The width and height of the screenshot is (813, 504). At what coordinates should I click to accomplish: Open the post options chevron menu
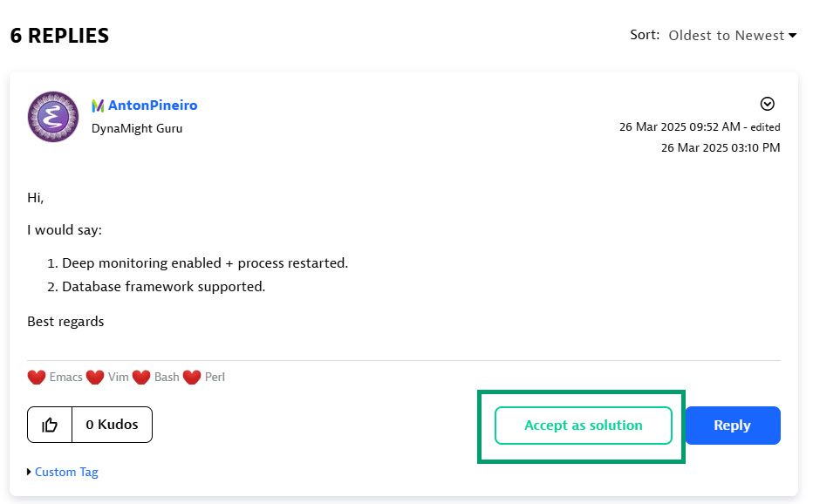pyautogui.click(x=767, y=104)
